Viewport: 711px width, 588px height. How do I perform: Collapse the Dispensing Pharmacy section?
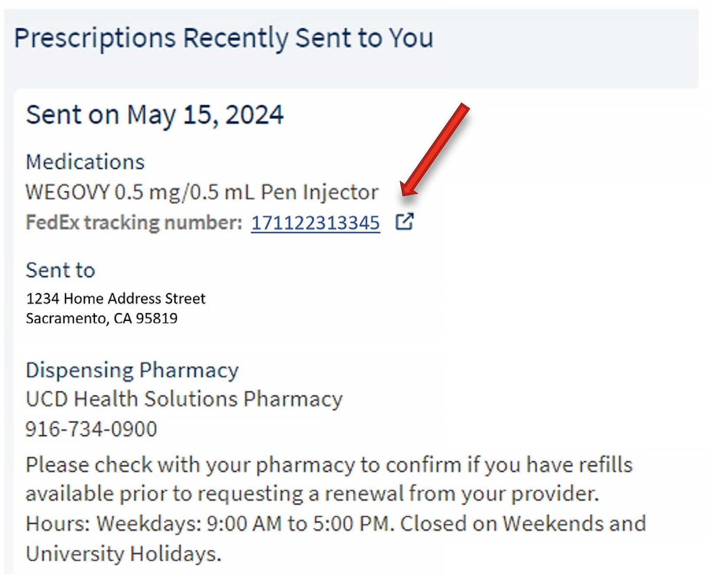click(x=132, y=370)
